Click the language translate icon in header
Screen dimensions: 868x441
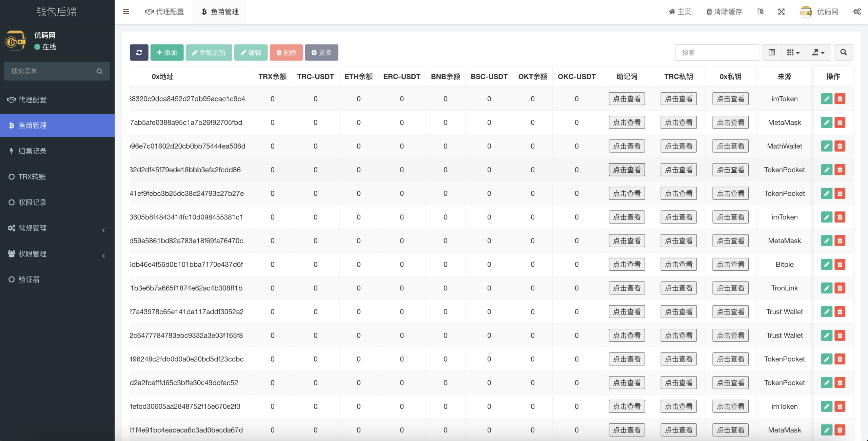coord(760,12)
